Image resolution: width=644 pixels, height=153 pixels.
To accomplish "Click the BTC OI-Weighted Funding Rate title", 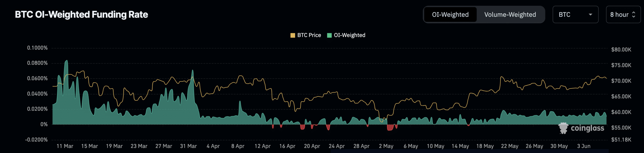I will click(82, 15).
